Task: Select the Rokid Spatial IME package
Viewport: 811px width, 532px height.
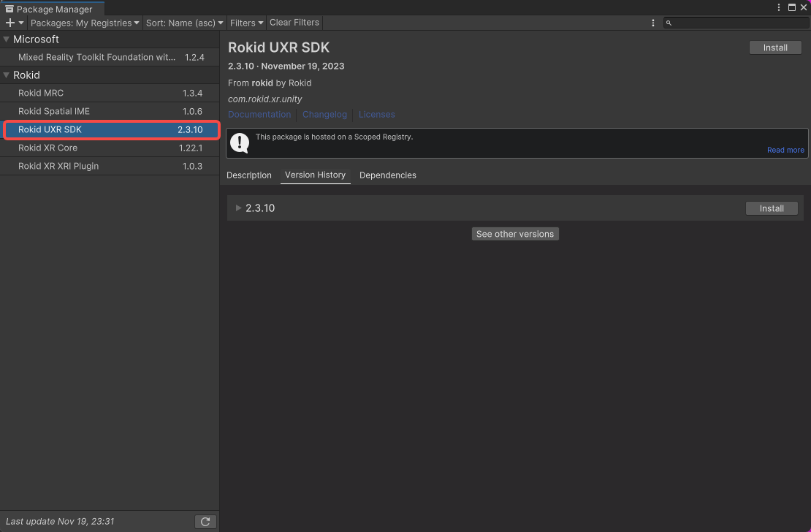Action: (x=110, y=111)
